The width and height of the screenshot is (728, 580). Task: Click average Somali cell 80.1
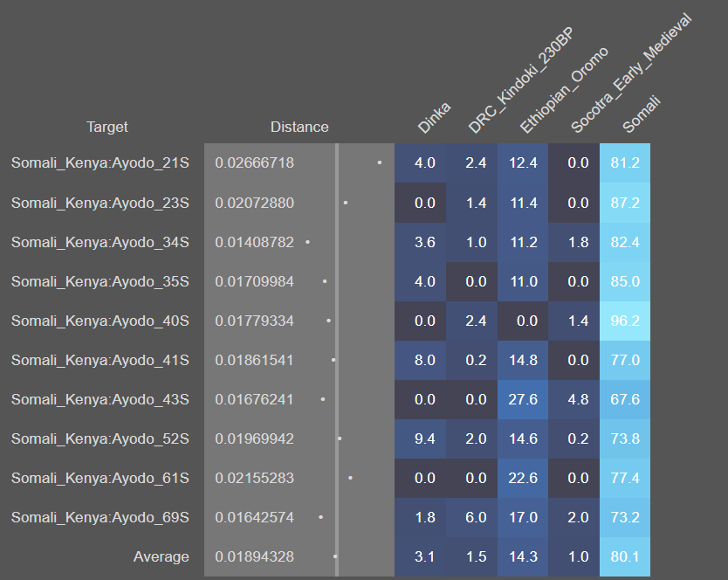(625, 556)
